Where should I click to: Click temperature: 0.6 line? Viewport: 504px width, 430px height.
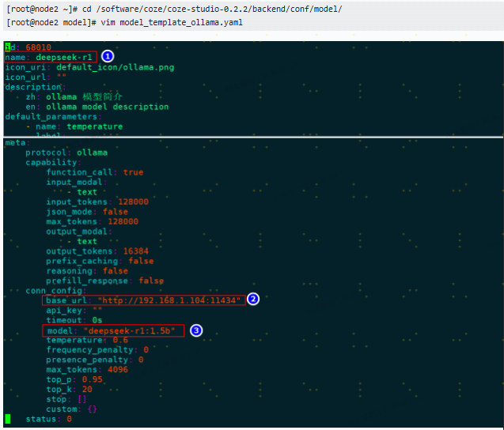87,340
